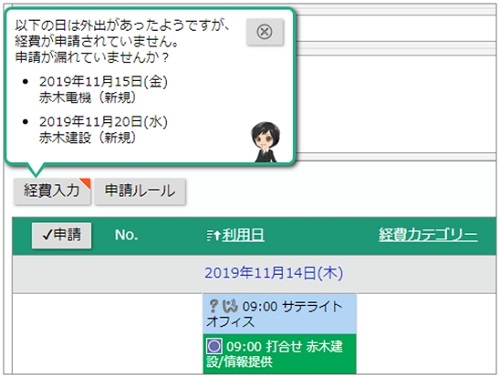This screenshot has height=376, width=500.
Task: Open the 申請ルール button
Action: tap(140, 191)
